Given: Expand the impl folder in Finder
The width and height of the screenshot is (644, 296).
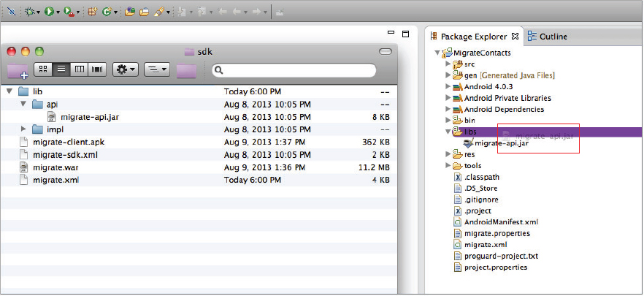Looking at the screenshot, I should (x=23, y=129).
